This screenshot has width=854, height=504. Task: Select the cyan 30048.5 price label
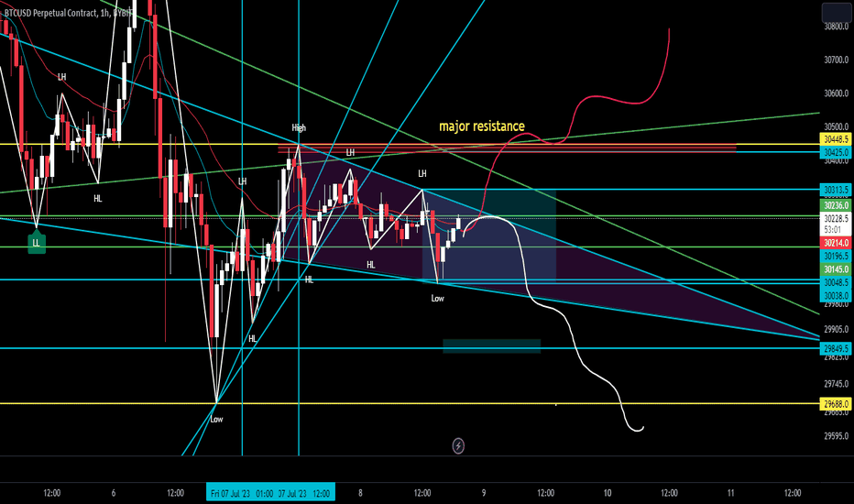coord(836,283)
